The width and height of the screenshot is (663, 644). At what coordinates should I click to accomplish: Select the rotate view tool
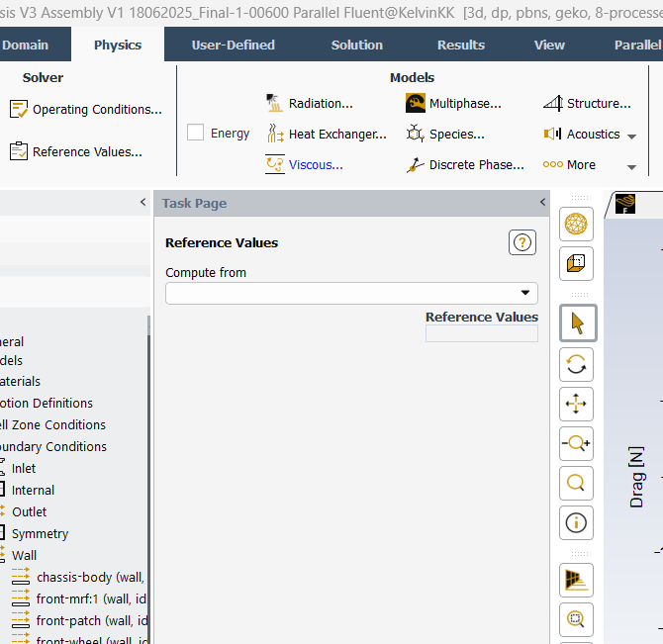[x=576, y=364]
